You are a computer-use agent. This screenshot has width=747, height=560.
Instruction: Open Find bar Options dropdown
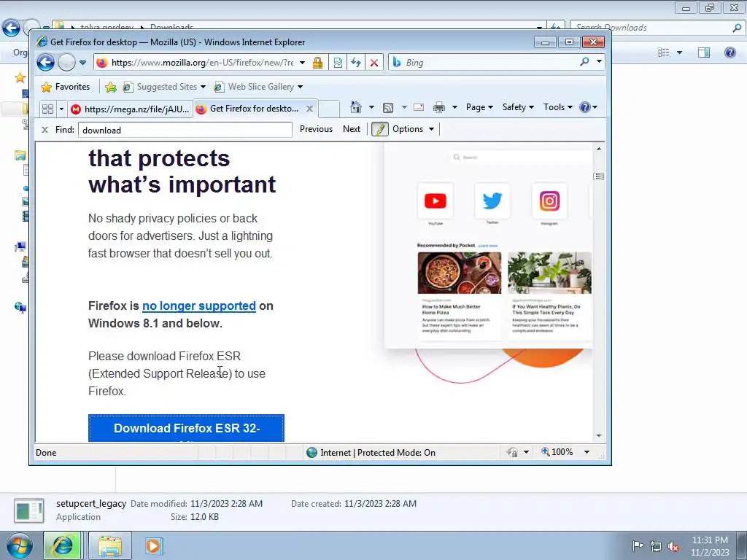tap(413, 129)
